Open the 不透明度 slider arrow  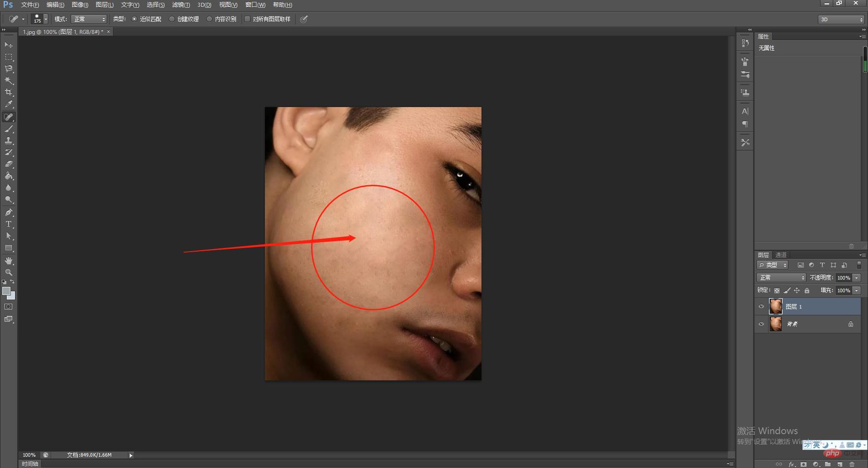(857, 278)
